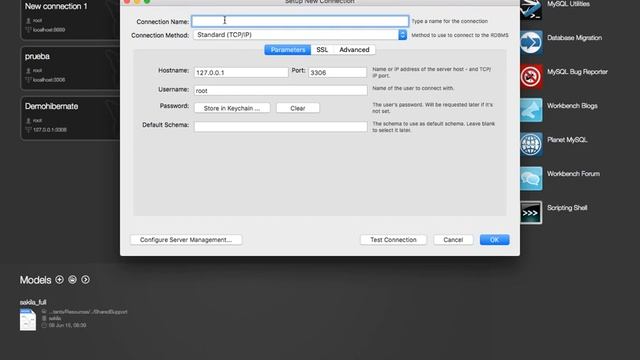
Task: Click into the Hostname field
Action: coord(241,72)
